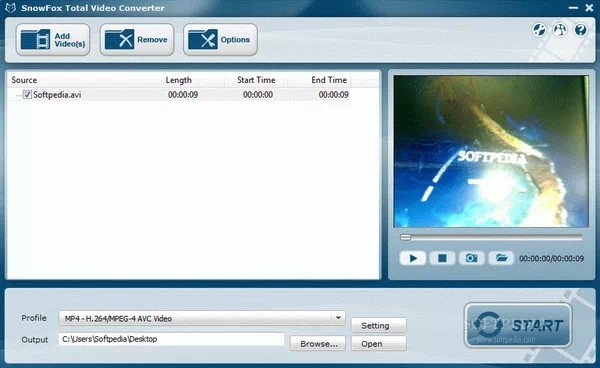Open the snapshot folder icon
The height and width of the screenshot is (368, 600).
coord(501,258)
